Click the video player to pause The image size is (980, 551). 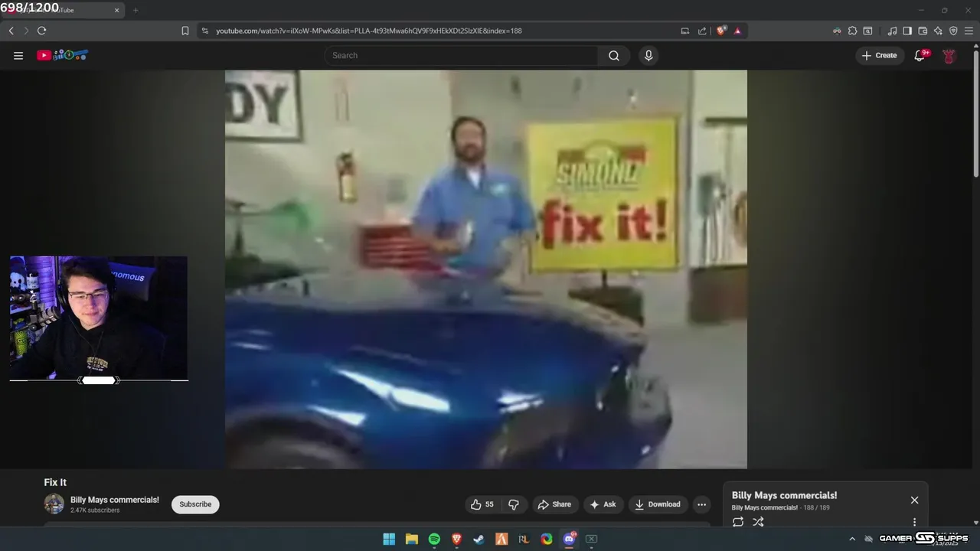coord(485,269)
